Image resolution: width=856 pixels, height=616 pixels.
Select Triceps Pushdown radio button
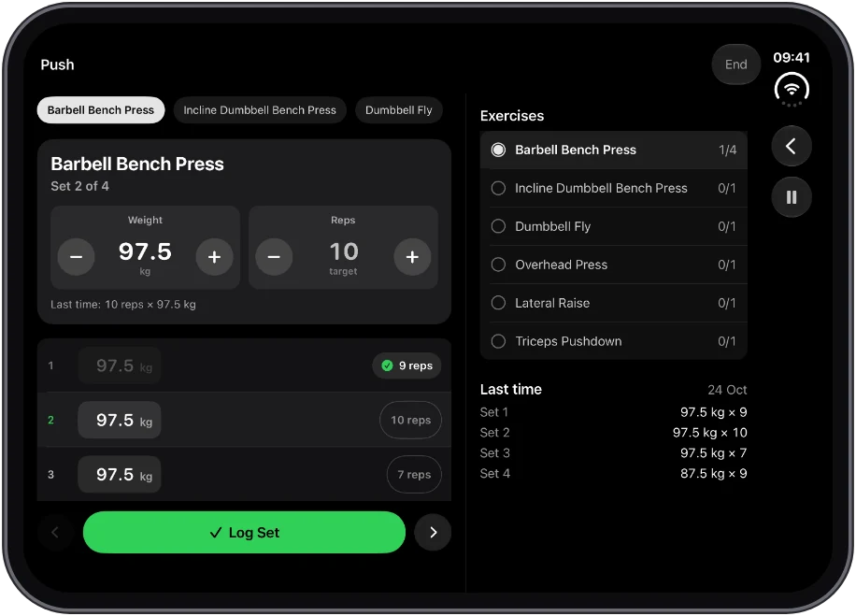click(498, 341)
